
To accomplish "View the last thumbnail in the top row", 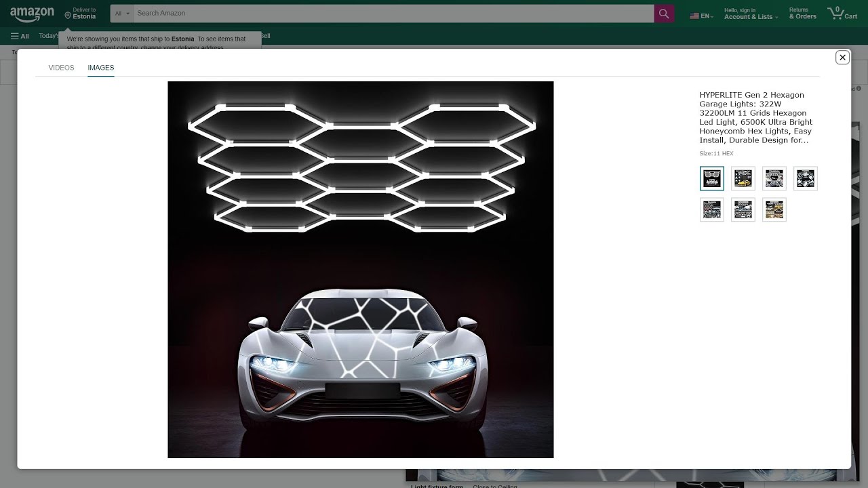I will point(806,178).
